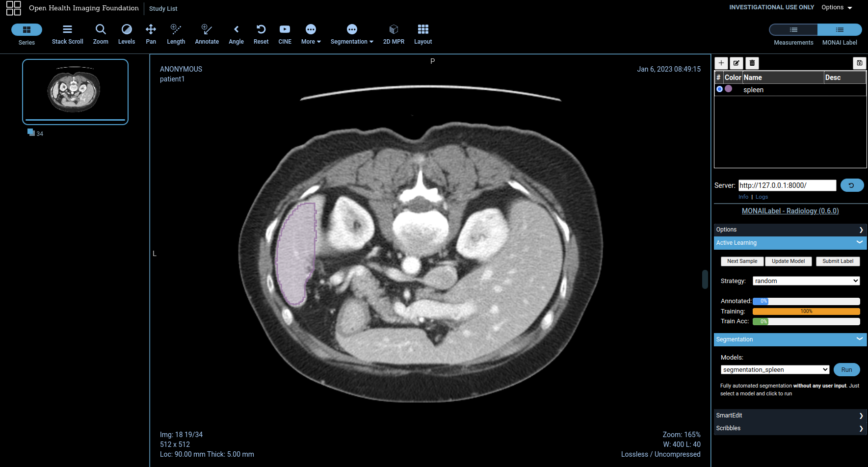The width and height of the screenshot is (868, 467).
Task: Click the spleen purple color swatch
Action: (729, 89)
